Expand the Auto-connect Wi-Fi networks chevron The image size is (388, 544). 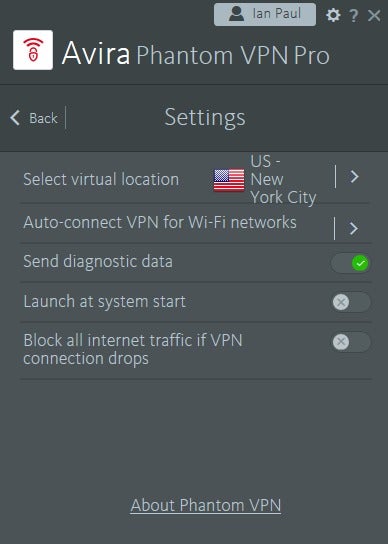[x=354, y=228]
